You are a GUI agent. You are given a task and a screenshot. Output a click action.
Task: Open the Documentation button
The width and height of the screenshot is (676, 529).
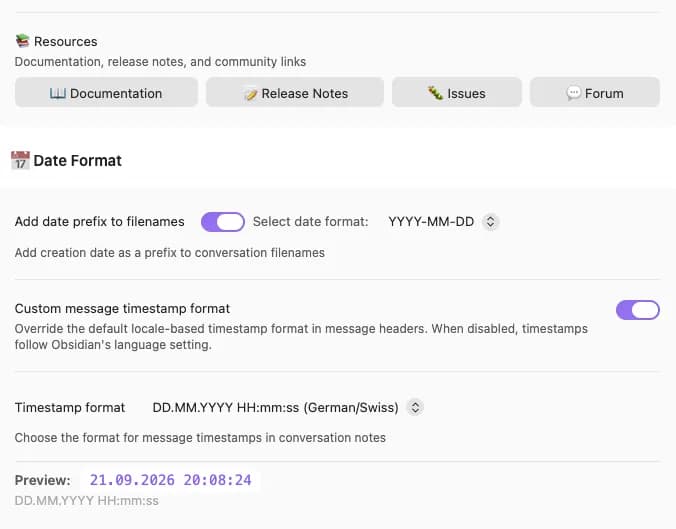click(x=106, y=93)
